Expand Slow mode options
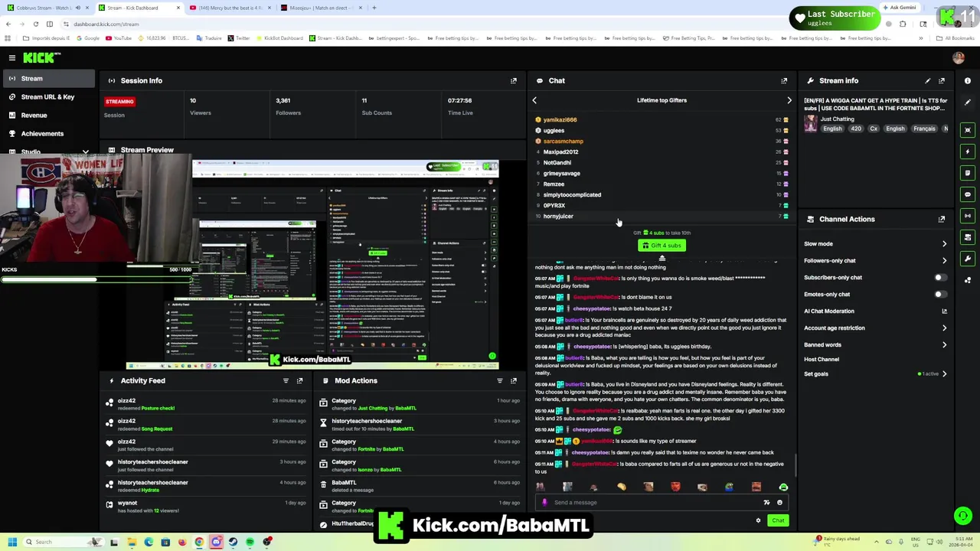This screenshot has height=551, width=980. click(x=944, y=244)
